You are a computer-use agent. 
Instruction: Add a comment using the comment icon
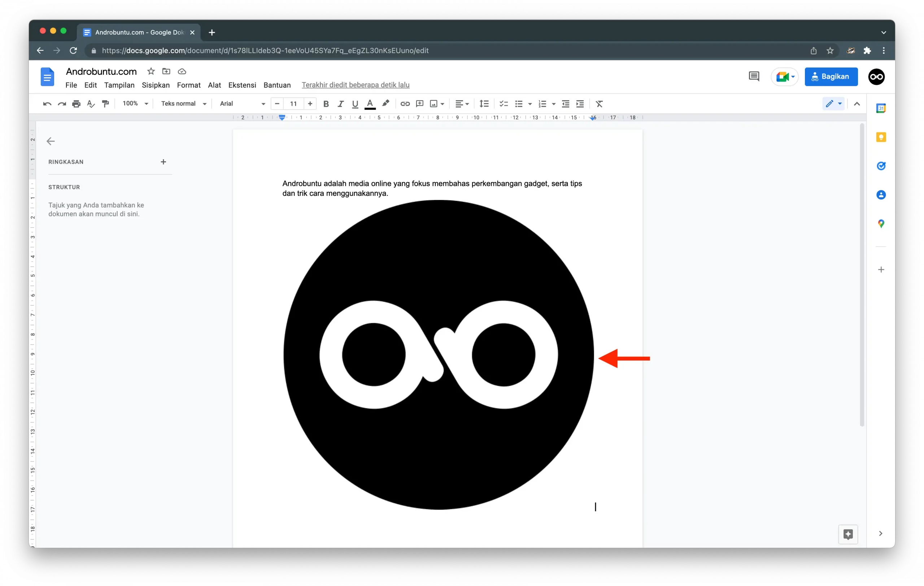(419, 104)
